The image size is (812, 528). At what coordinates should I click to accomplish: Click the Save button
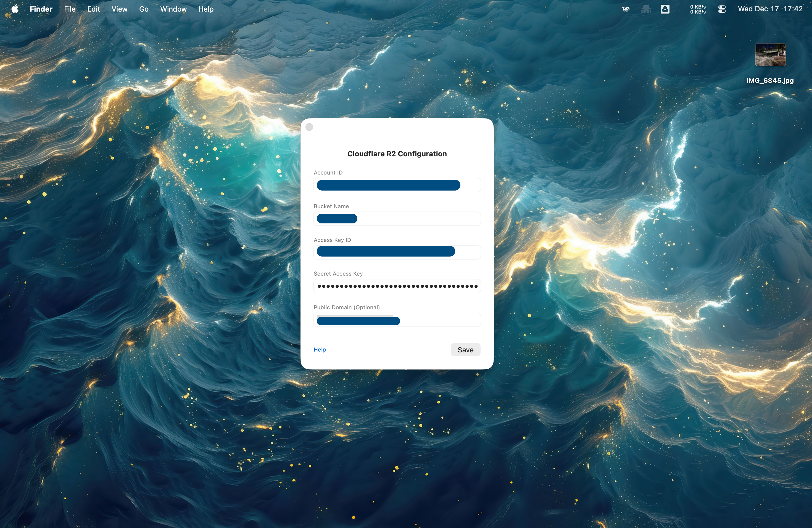tap(465, 350)
